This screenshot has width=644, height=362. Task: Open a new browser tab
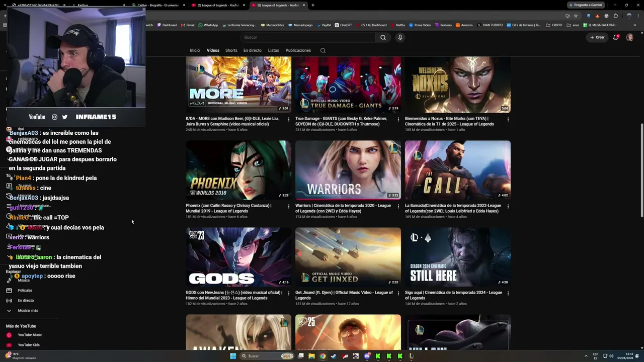[x=312, y=5]
